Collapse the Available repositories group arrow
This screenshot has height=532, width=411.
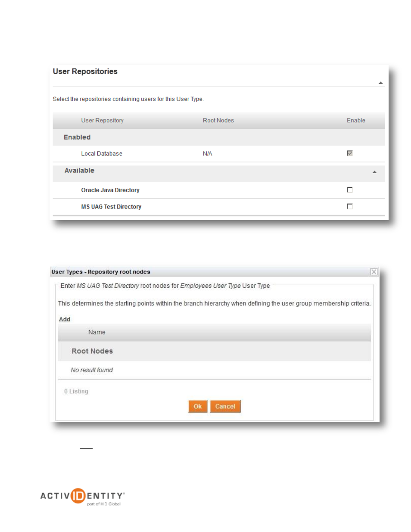pos(374,172)
